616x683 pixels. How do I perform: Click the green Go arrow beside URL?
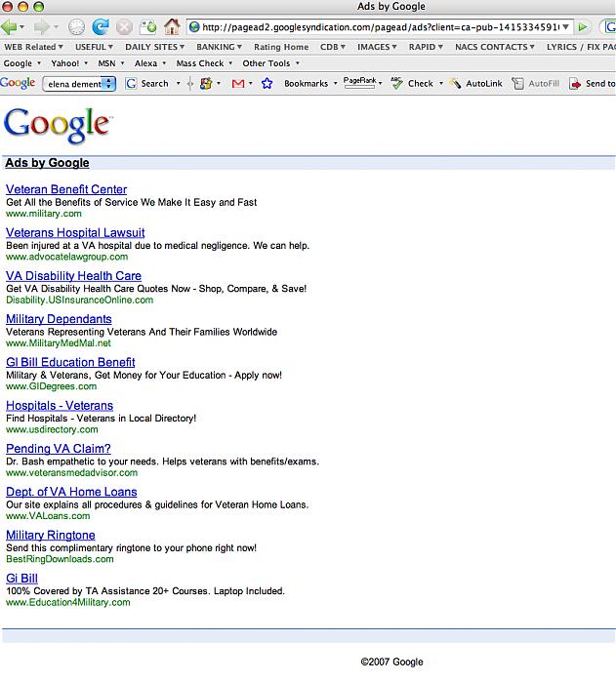pyautogui.click(x=583, y=27)
